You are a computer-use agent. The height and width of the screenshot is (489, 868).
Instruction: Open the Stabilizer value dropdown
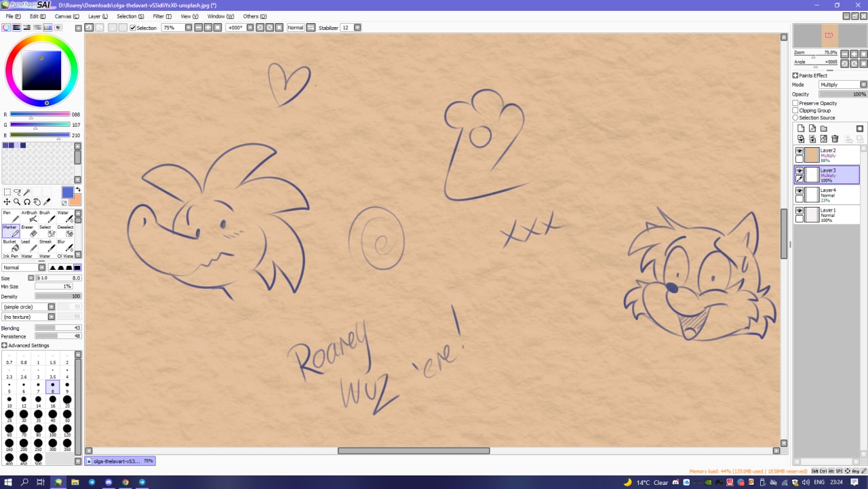pyautogui.click(x=357, y=28)
